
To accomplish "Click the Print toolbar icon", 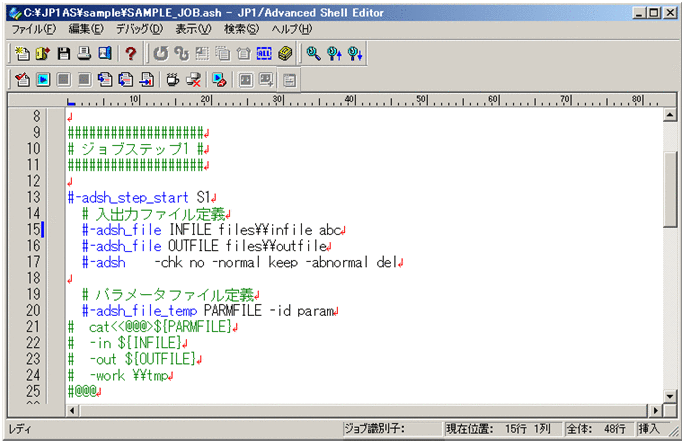I will [x=84, y=53].
